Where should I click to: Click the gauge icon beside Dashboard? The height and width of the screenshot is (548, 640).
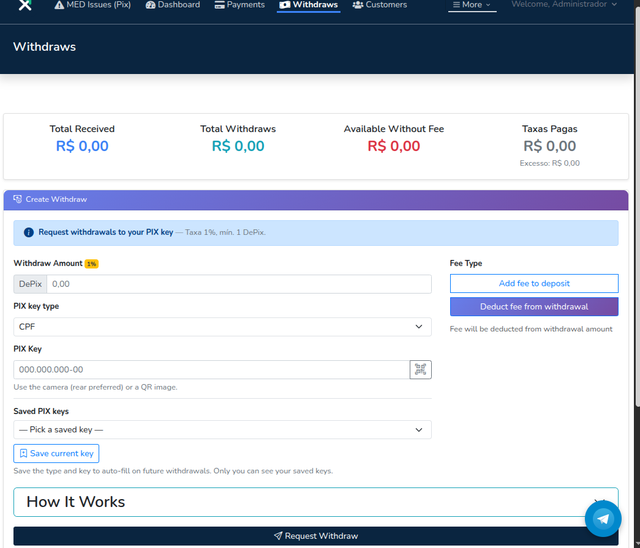[x=150, y=5]
